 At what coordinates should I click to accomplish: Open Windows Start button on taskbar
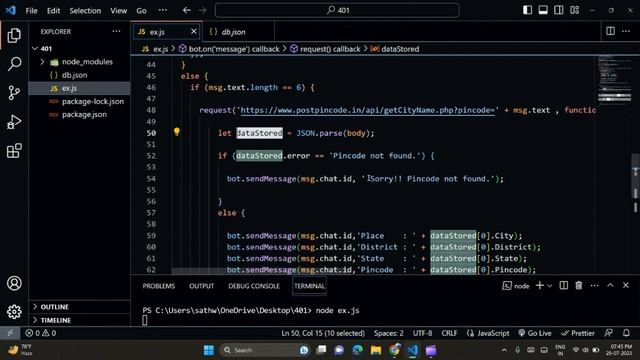[209, 350]
